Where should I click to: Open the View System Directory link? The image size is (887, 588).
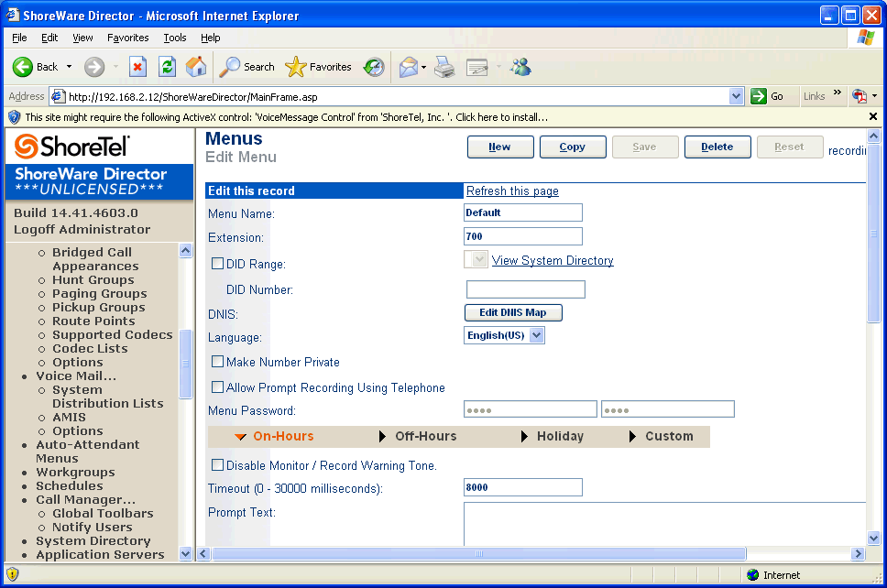[553, 260]
